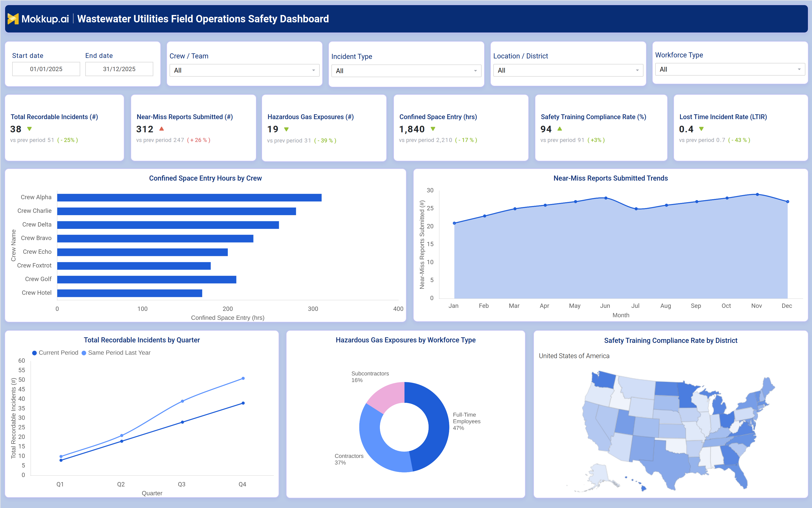Open the Crew / Team dropdown

tap(244, 70)
